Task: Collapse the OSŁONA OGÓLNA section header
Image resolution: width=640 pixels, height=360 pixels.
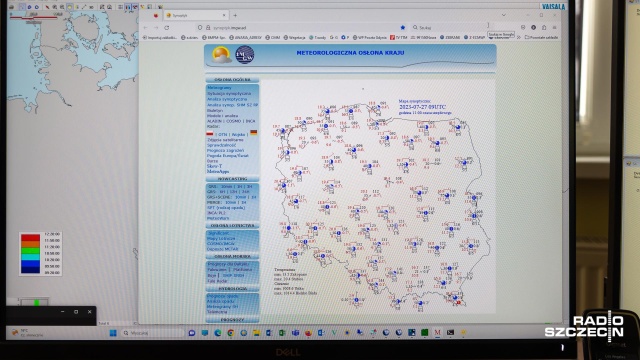Action: (x=232, y=80)
